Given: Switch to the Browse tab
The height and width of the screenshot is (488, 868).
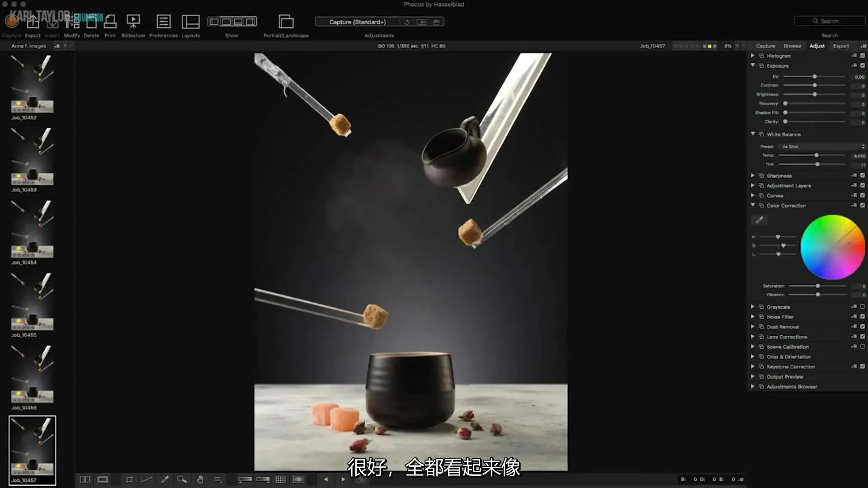Looking at the screenshot, I should (x=792, y=46).
